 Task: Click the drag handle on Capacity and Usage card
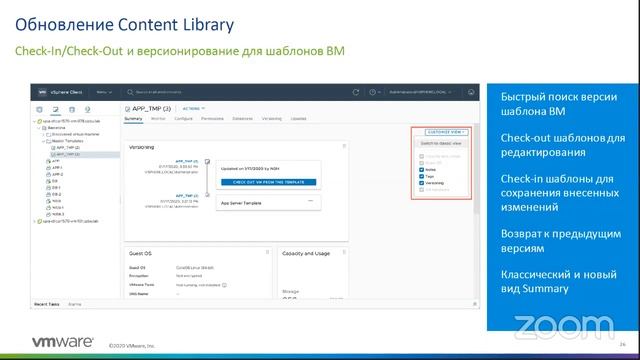(344, 252)
